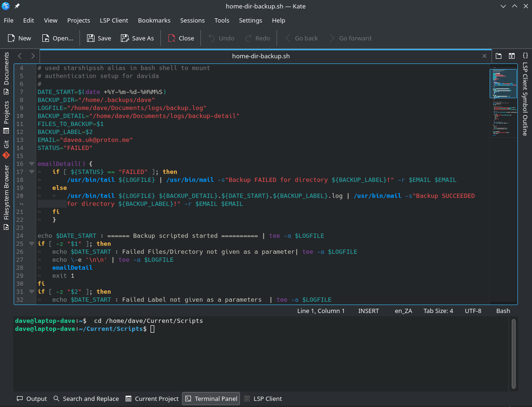The image size is (532, 407).
Task: Change the Bash syntax highlighting mode
Action: click(503, 311)
